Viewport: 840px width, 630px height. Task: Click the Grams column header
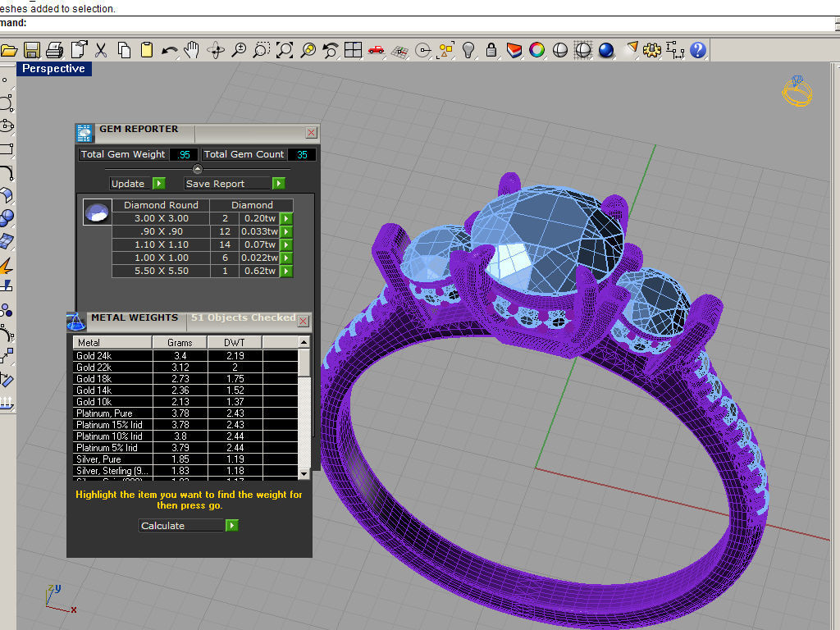pyautogui.click(x=180, y=342)
